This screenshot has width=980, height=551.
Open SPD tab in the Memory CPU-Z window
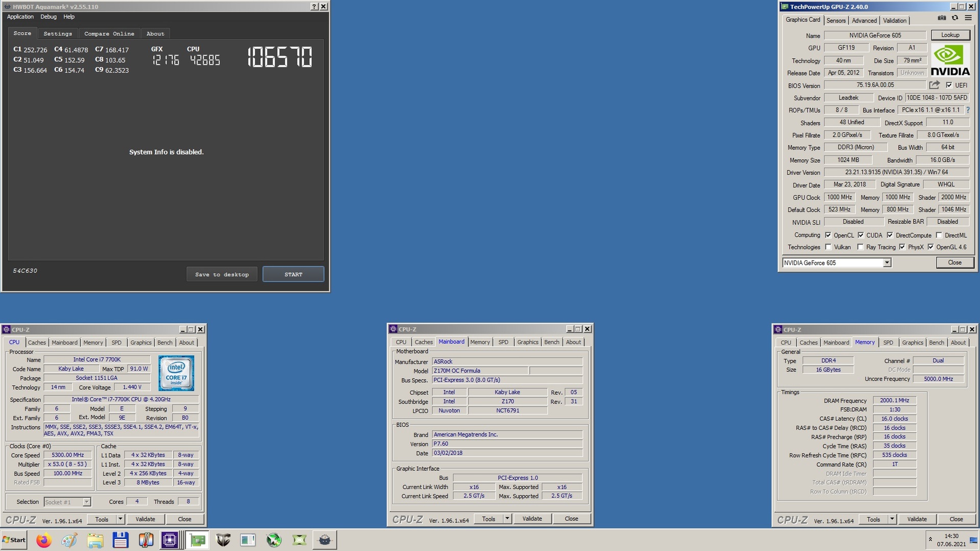888,342
